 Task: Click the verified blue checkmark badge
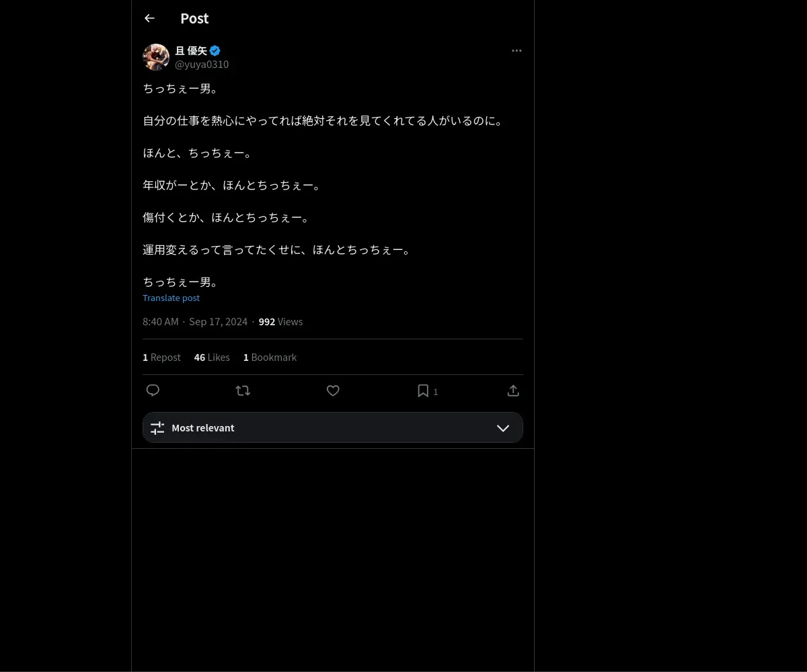[x=215, y=50]
